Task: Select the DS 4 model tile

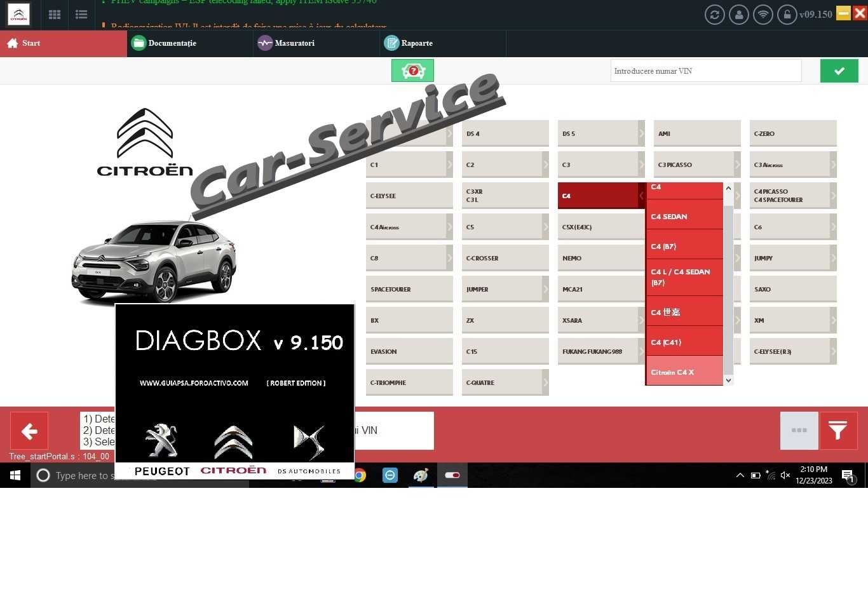Action: 505,133
